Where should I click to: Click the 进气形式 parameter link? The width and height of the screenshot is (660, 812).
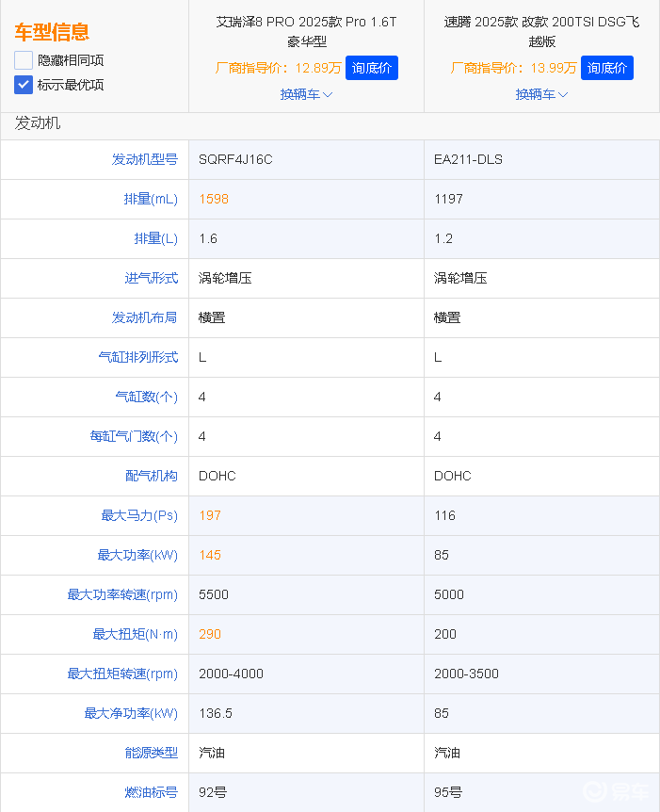pos(152,278)
